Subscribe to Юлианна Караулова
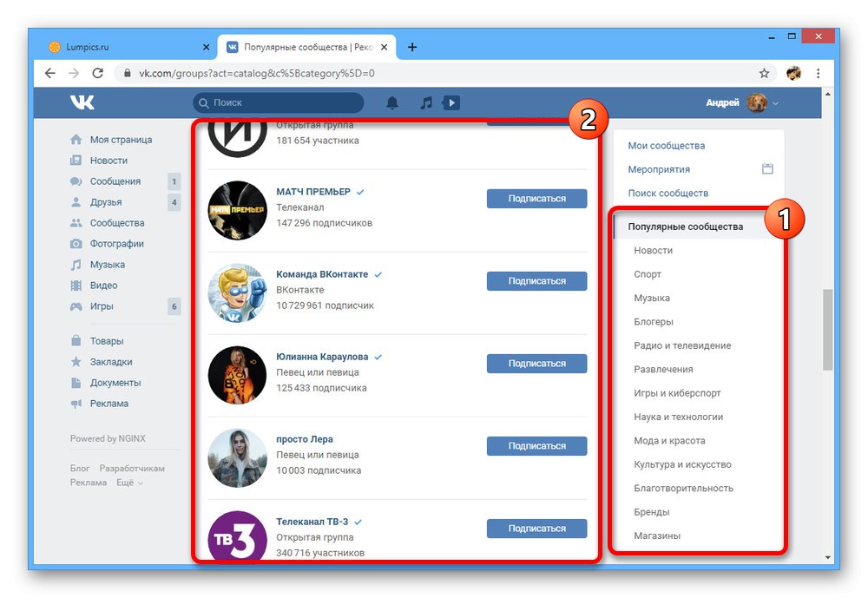The height and width of the screenshot is (598, 868). point(536,364)
